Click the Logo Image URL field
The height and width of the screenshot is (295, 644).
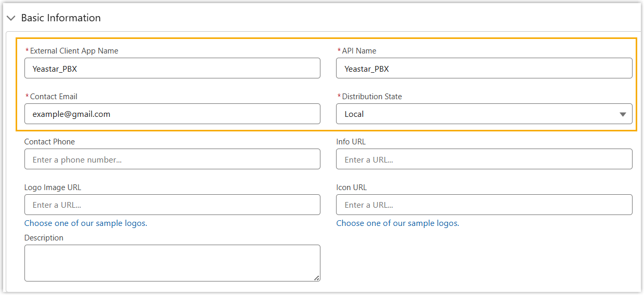click(172, 205)
